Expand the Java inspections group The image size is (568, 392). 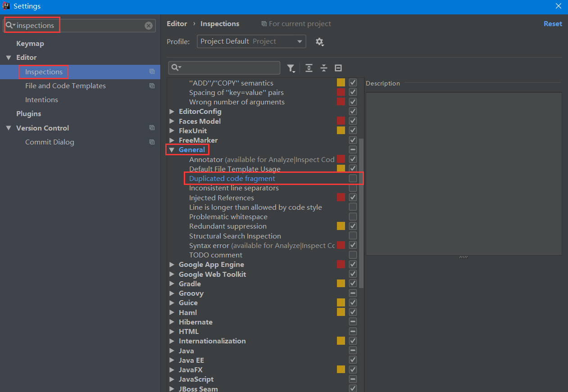pyautogui.click(x=172, y=350)
